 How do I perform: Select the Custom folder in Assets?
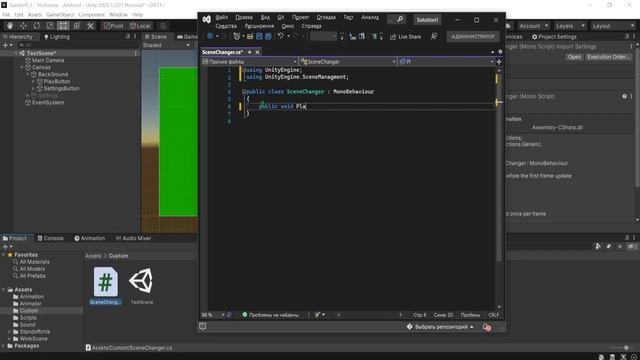point(29,311)
